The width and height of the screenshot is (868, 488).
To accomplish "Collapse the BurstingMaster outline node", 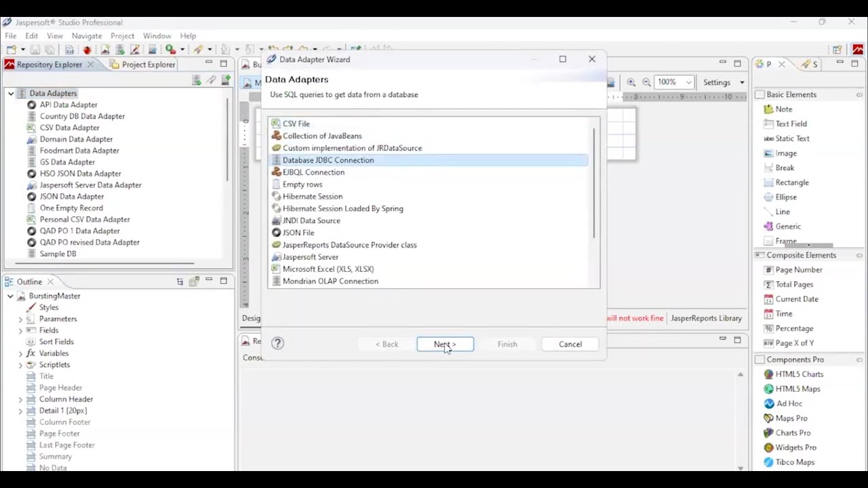I will [10, 296].
